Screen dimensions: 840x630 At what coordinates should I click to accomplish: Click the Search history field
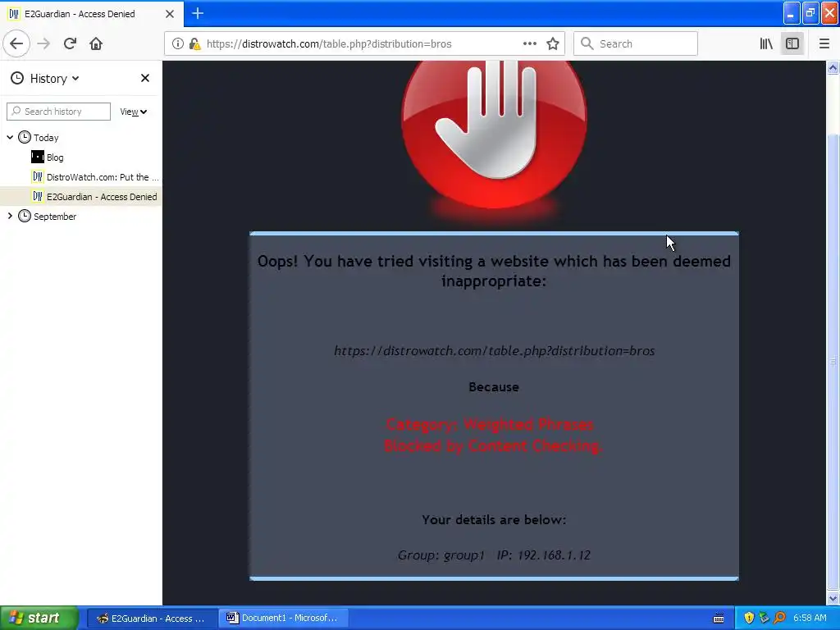coord(58,112)
